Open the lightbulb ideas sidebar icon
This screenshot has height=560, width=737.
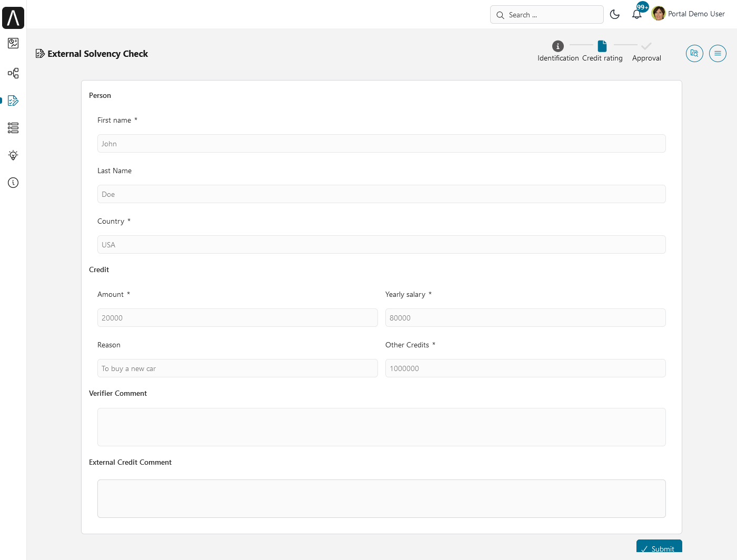click(x=13, y=155)
